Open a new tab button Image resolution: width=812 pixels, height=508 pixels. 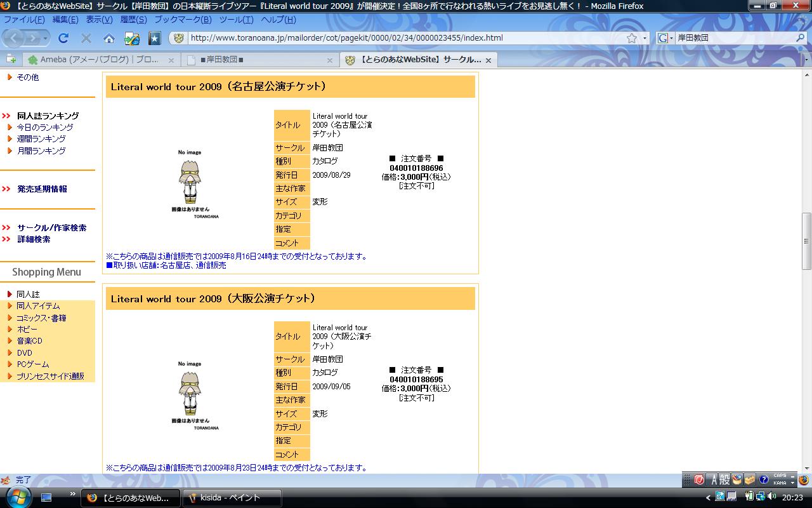11,59
